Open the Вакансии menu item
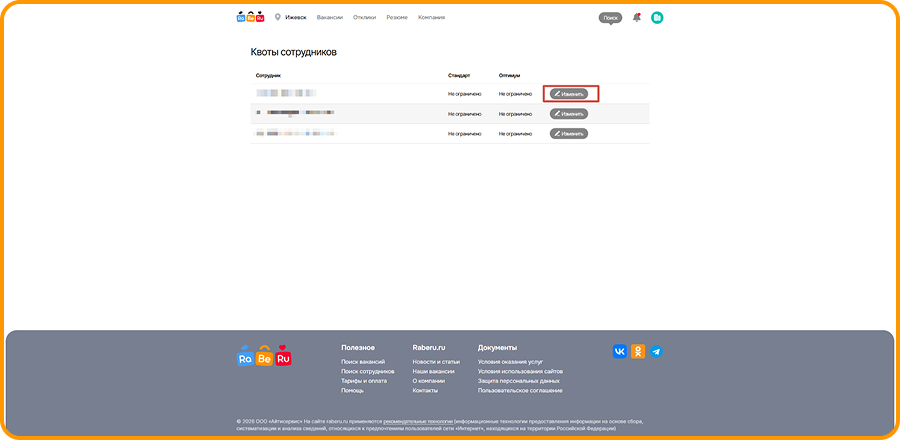 (330, 17)
